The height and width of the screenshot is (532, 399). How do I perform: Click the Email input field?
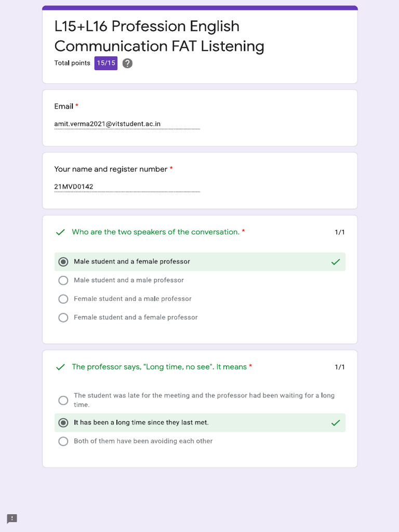(x=127, y=124)
